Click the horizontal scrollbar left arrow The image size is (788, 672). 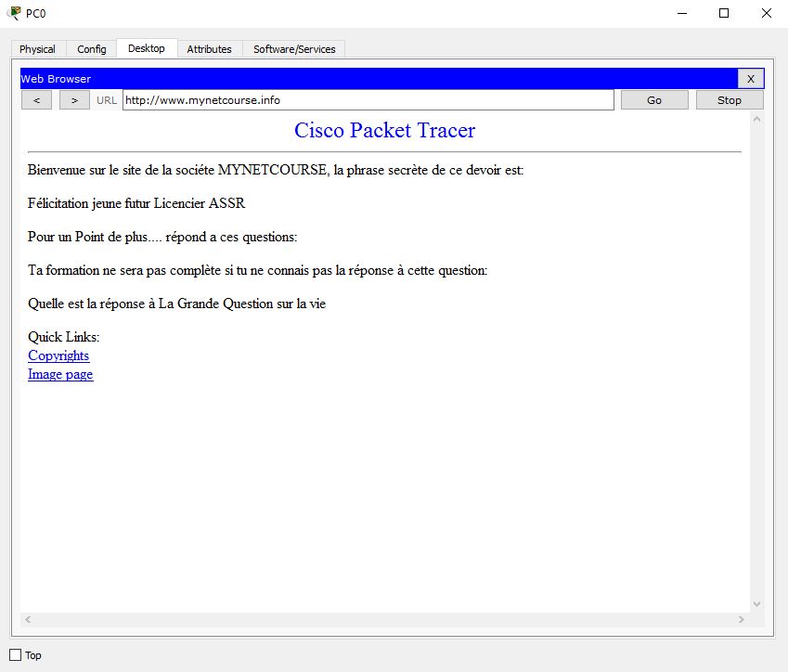pos(28,619)
